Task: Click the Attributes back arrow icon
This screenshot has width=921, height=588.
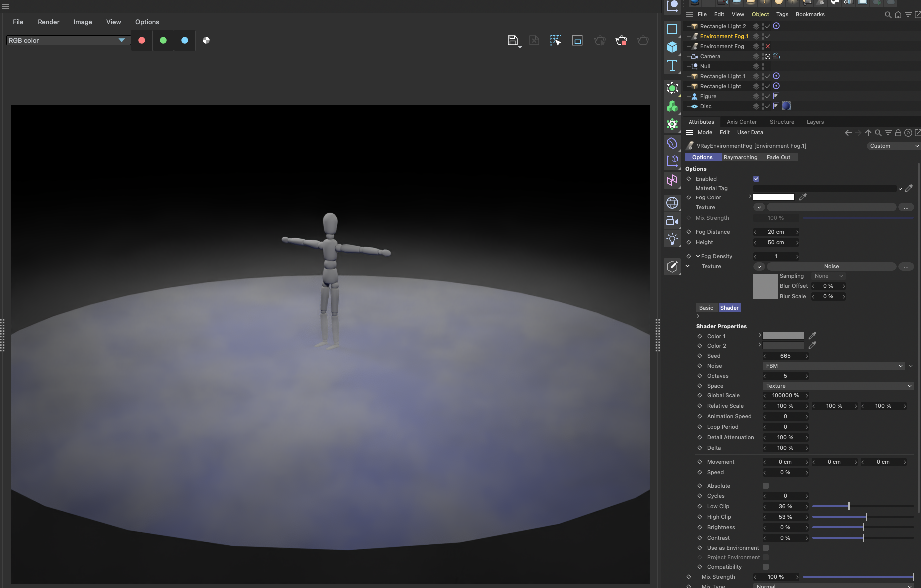Action: pos(848,133)
